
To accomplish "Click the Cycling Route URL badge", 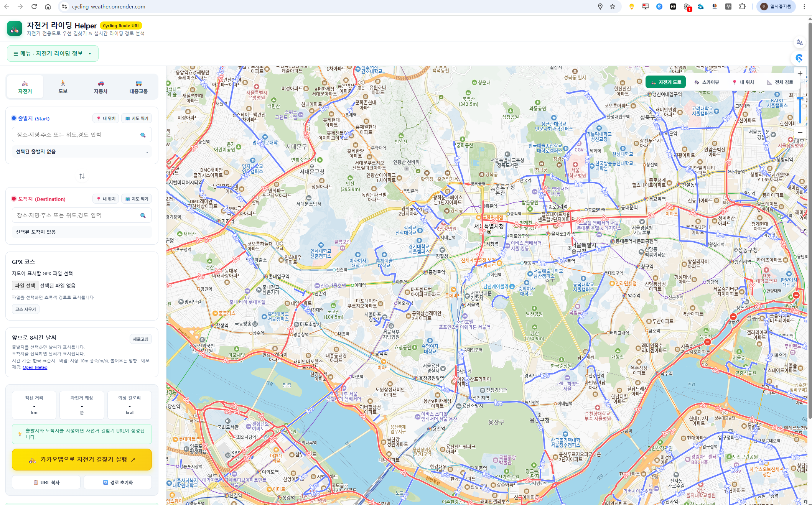I will (x=121, y=26).
